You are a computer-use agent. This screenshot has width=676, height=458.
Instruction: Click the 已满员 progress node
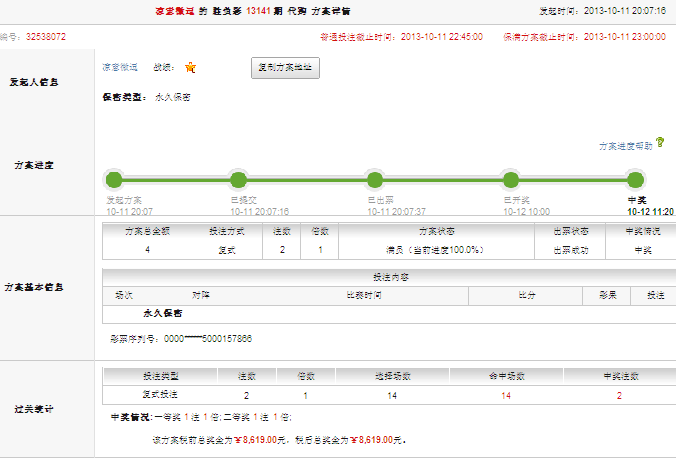[x=238, y=180]
